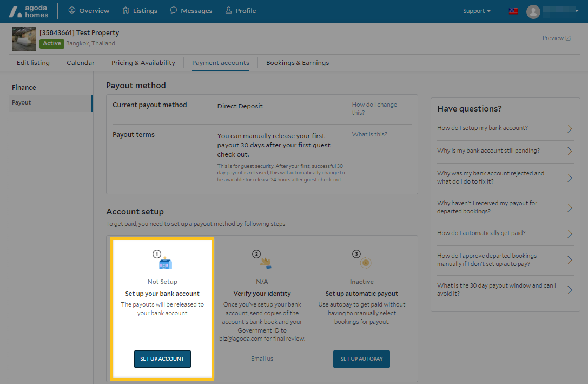588x384 pixels.
Task: Select Payout in Finance sidebar
Action: (x=22, y=102)
